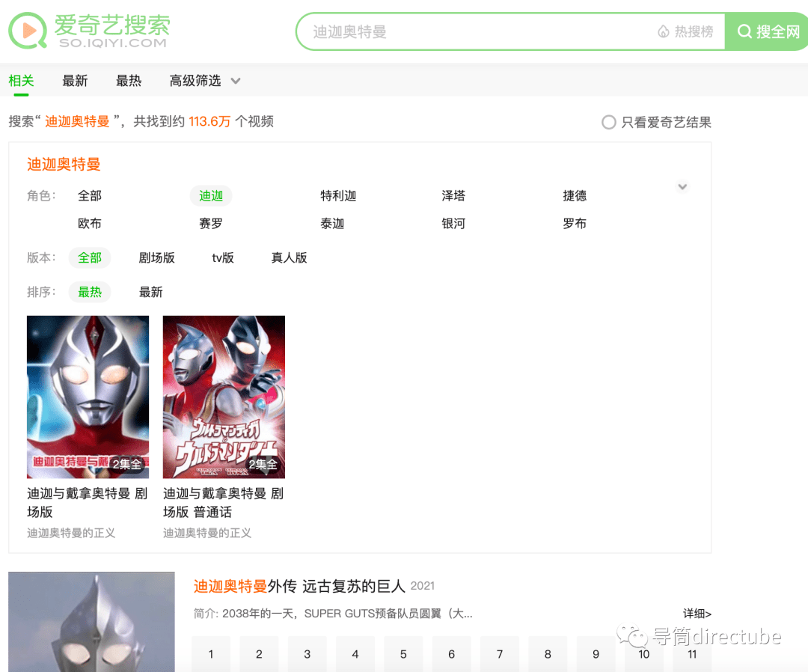The image size is (808, 672).
Task: Open title 迪迦与戴拿奥特曼 剧场版 普通话
Action: click(x=223, y=502)
